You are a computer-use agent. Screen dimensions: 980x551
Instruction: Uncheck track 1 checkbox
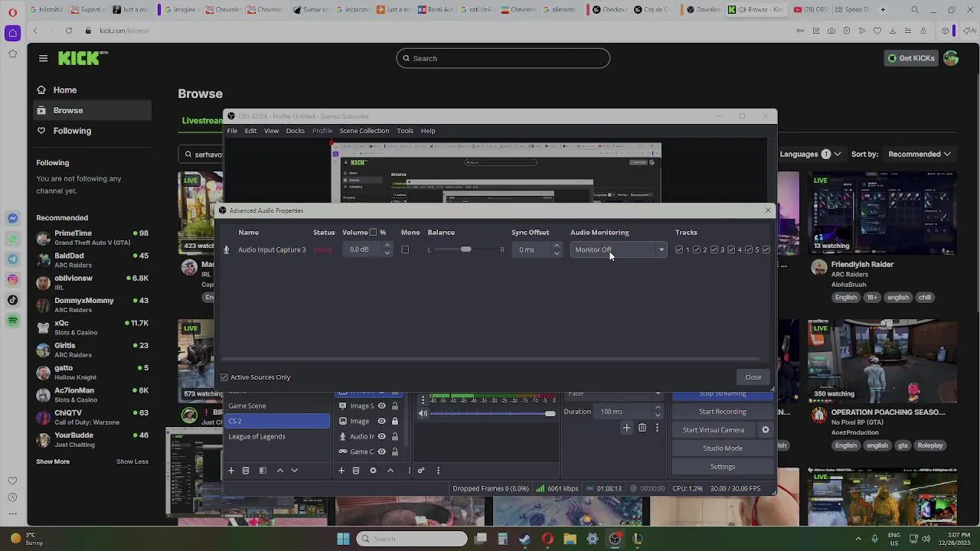pos(679,249)
